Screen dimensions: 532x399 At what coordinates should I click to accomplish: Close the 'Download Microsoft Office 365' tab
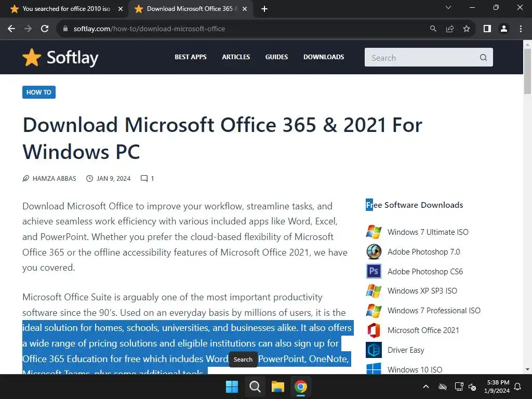245,9
